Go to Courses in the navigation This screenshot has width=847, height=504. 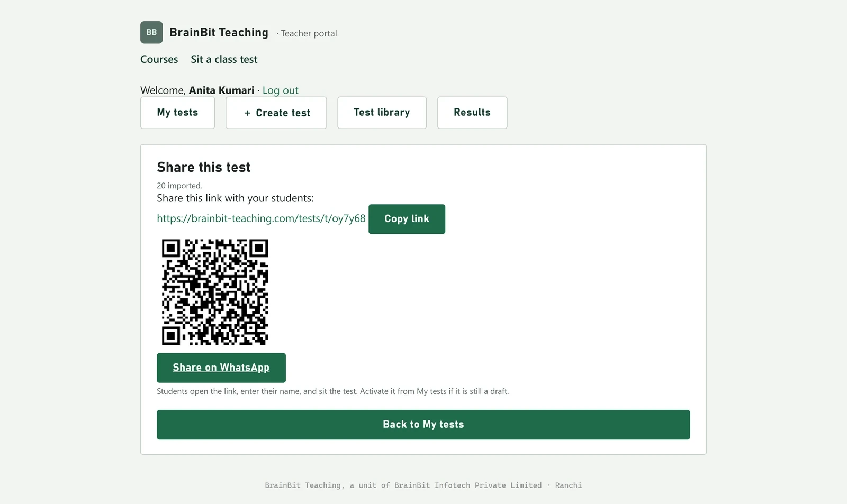159,59
